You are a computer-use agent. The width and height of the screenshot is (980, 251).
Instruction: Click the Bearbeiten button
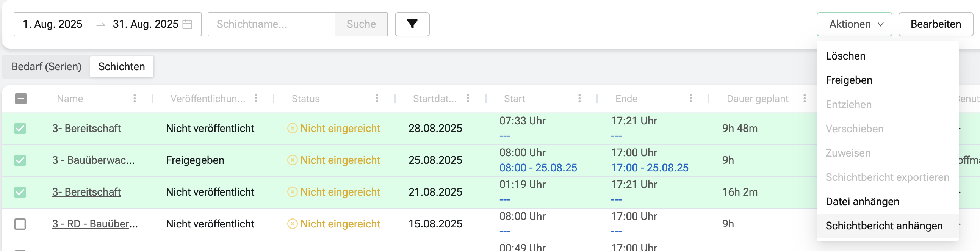936,24
